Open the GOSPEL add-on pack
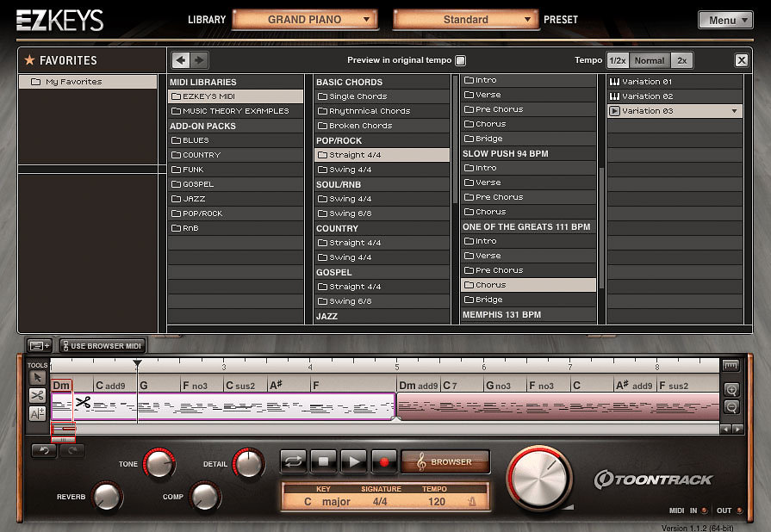 235,184
